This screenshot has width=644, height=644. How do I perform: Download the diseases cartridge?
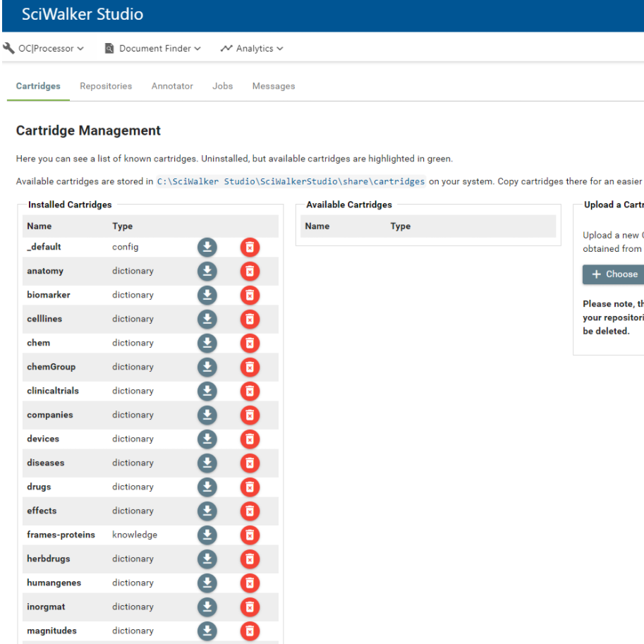pyautogui.click(x=207, y=463)
